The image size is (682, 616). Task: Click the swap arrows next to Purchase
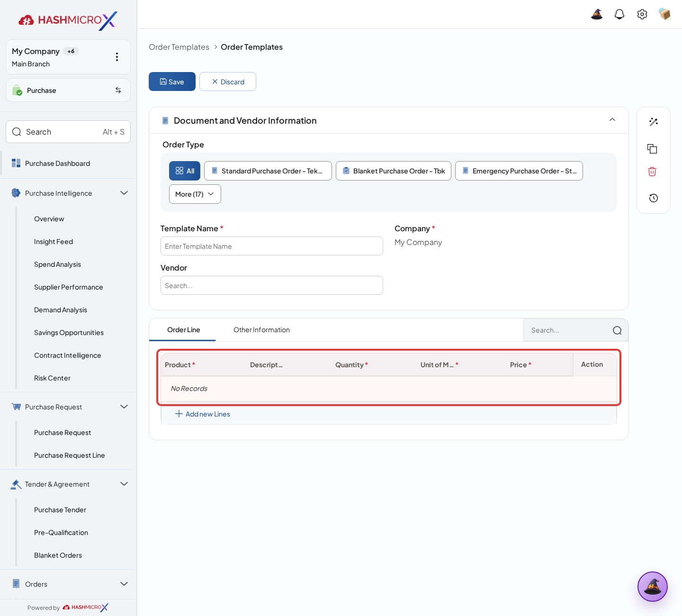pyautogui.click(x=118, y=90)
